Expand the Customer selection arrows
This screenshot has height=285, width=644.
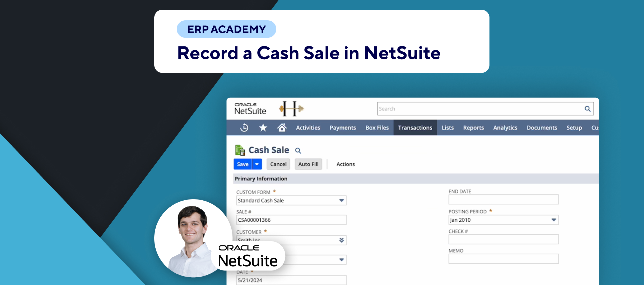click(x=341, y=240)
